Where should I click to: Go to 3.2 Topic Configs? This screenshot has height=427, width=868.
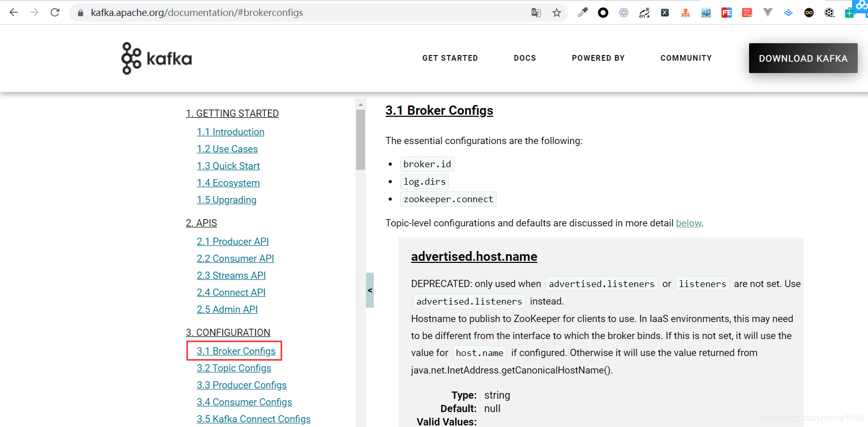coord(234,368)
